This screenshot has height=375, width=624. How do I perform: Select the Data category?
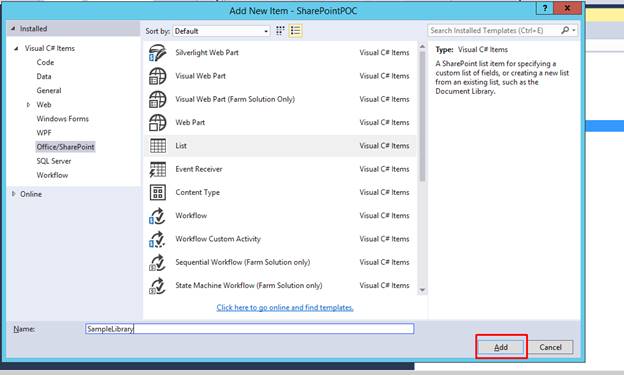[x=44, y=76]
